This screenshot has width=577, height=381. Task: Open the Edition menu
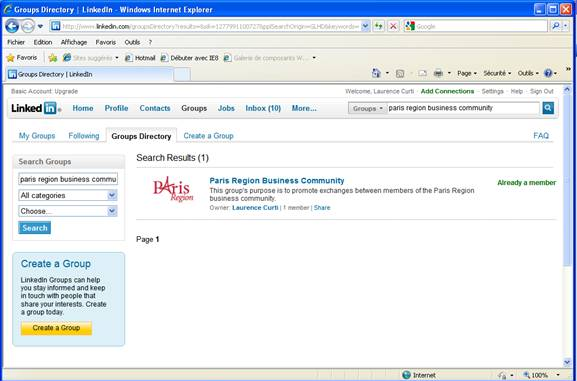[x=43, y=42]
